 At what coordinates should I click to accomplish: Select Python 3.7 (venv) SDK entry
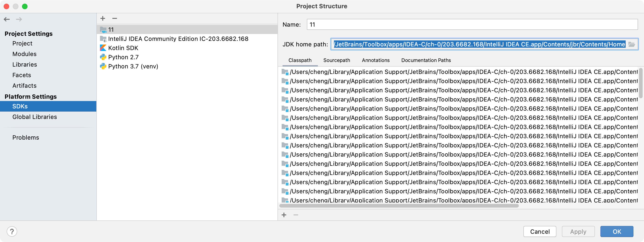187,66
